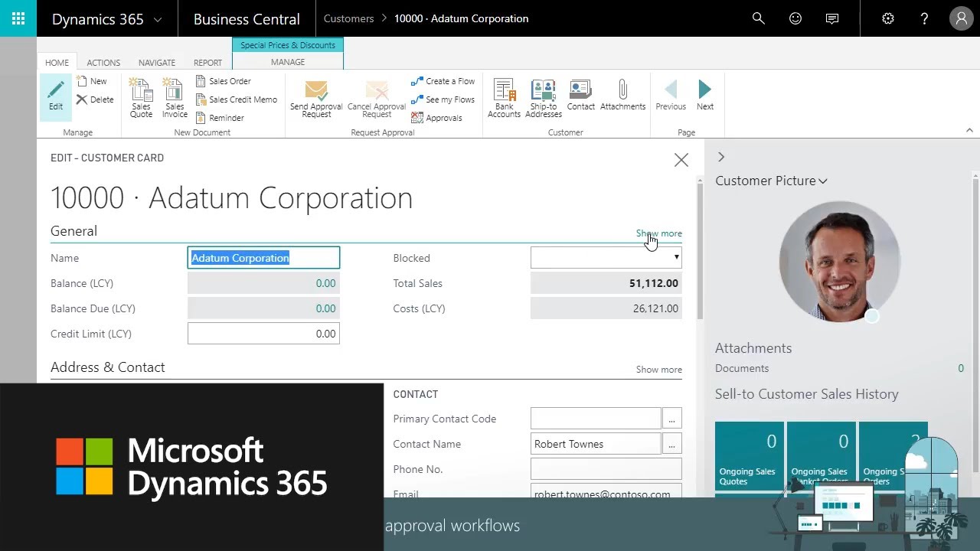Image resolution: width=980 pixels, height=551 pixels.
Task: Open lookup button for Contact Name
Action: [x=671, y=444]
